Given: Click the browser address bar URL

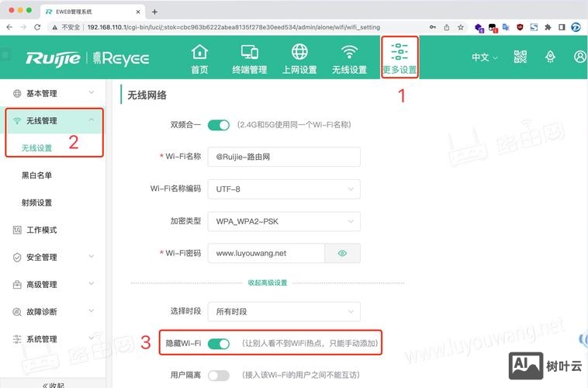Looking at the screenshot, I should (x=233, y=27).
